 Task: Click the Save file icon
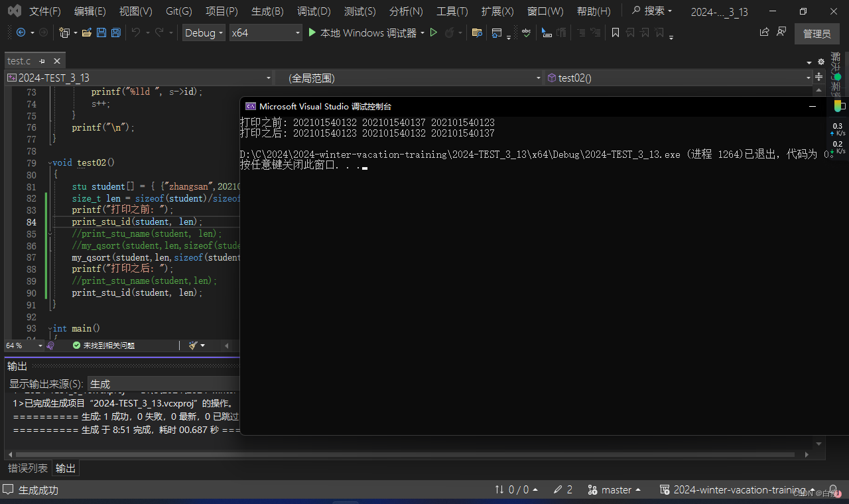pyautogui.click(x=101, y=32)
